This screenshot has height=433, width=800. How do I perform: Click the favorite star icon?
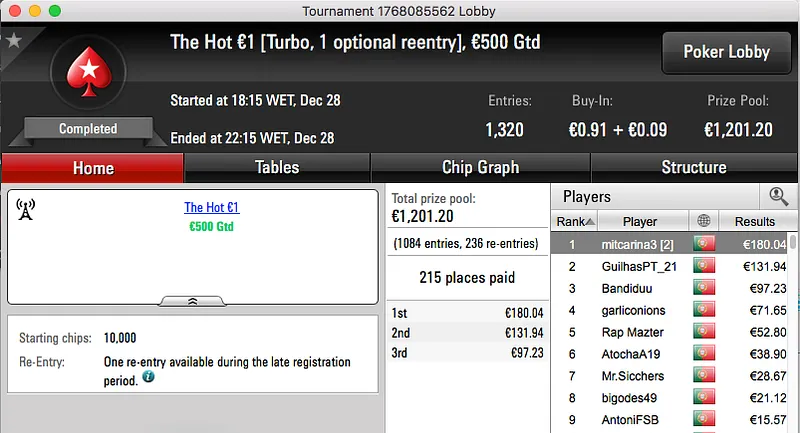click(x=14, y=41)
